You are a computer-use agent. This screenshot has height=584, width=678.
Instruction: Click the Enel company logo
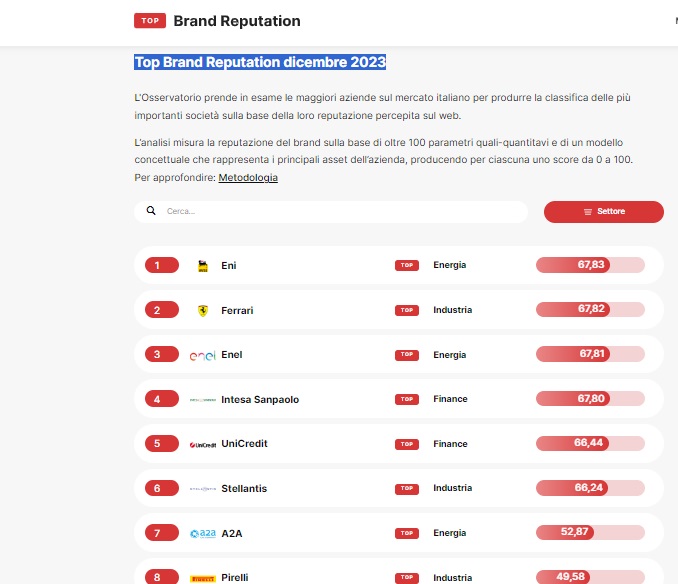tap(203, 355)
